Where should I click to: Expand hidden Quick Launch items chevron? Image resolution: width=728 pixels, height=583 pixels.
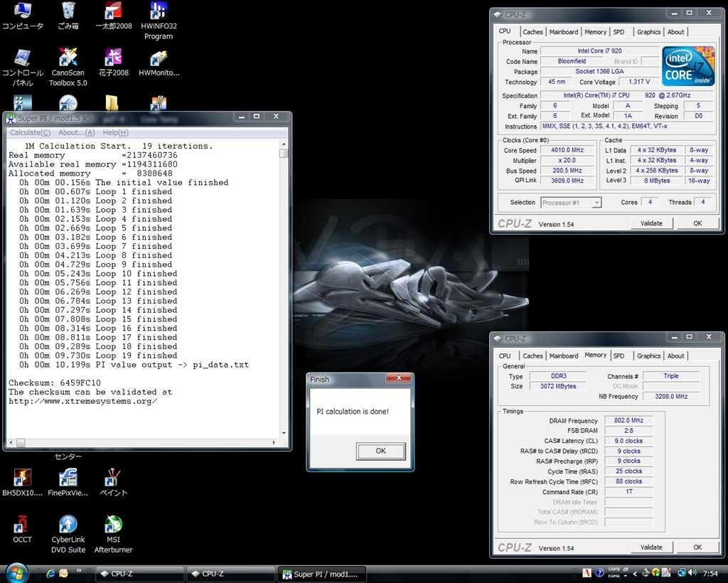79,570
